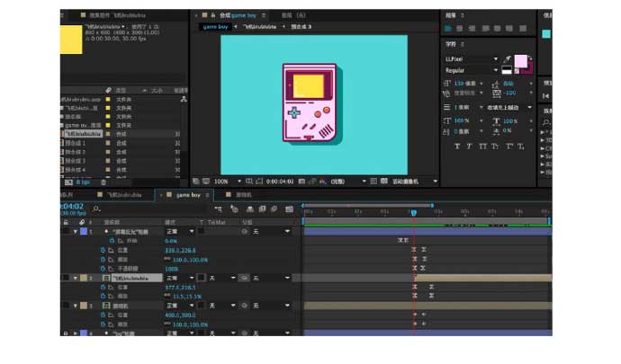Enable Superscript text style icon
Screen dimensions: 621x364
(508, 146)
